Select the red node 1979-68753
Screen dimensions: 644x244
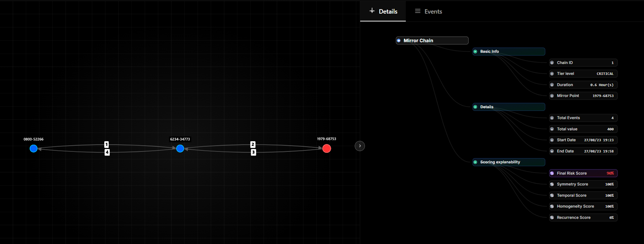pos(326,148)
